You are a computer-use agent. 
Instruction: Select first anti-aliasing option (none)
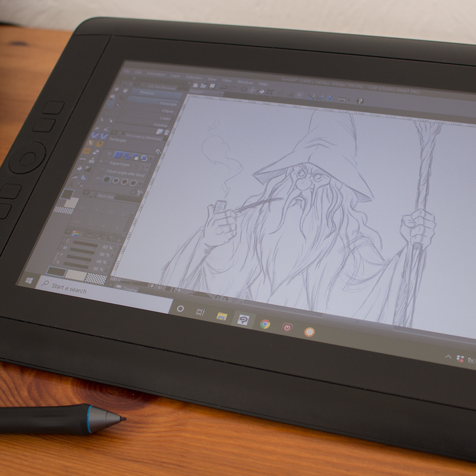tap(107, 179)
